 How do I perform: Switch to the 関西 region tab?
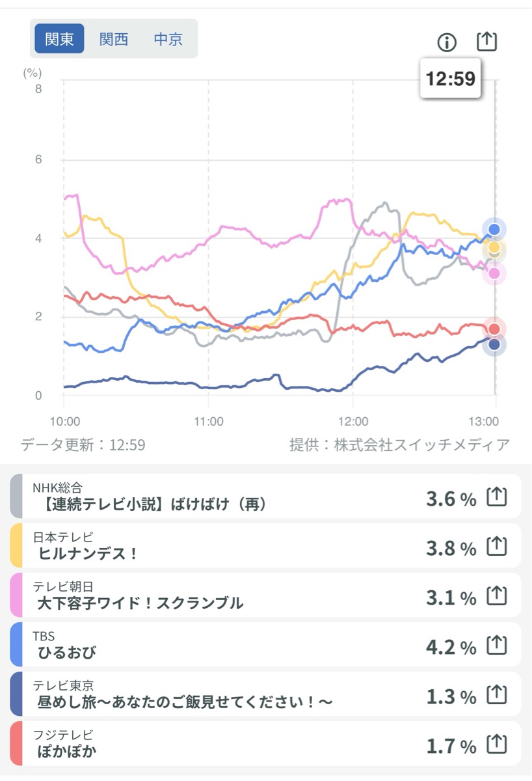[x=113, y=39]
